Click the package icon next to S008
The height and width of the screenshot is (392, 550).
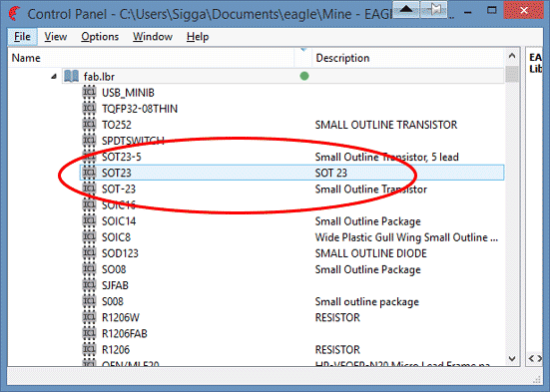tap(89, 301)
